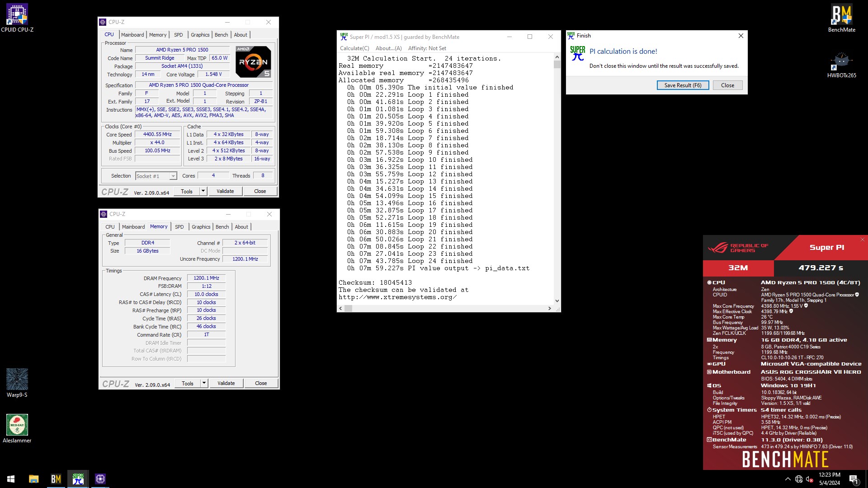Open the Aleslammer desktop icon
Image resolution: width=868 pixels, height=488 pixels.
pos(17,428)
